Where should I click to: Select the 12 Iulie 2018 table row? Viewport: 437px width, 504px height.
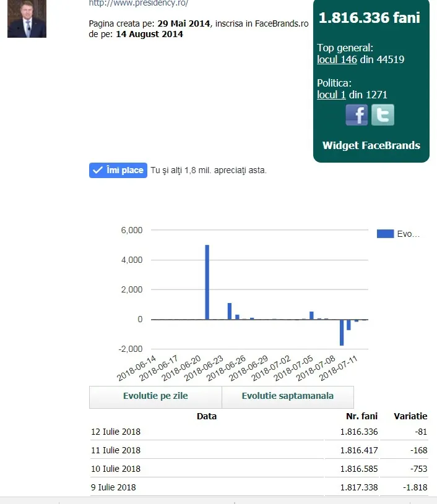point(259,432)
